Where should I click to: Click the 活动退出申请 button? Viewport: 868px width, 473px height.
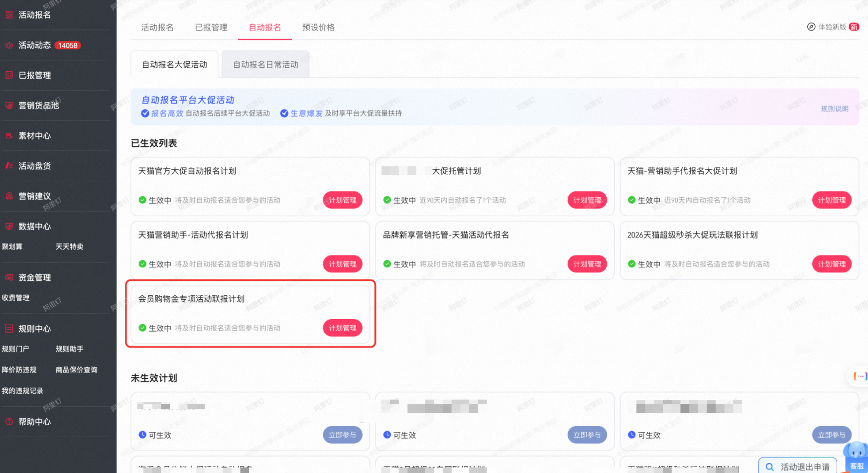pos(798,467)
